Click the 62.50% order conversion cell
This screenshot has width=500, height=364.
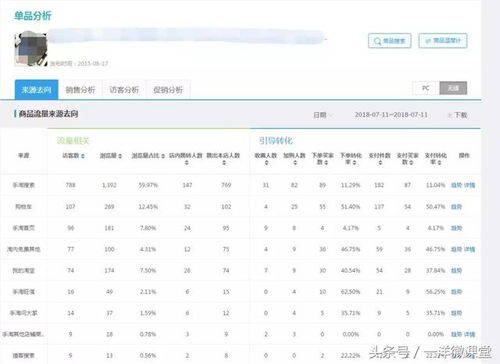[x=351, y=292]
